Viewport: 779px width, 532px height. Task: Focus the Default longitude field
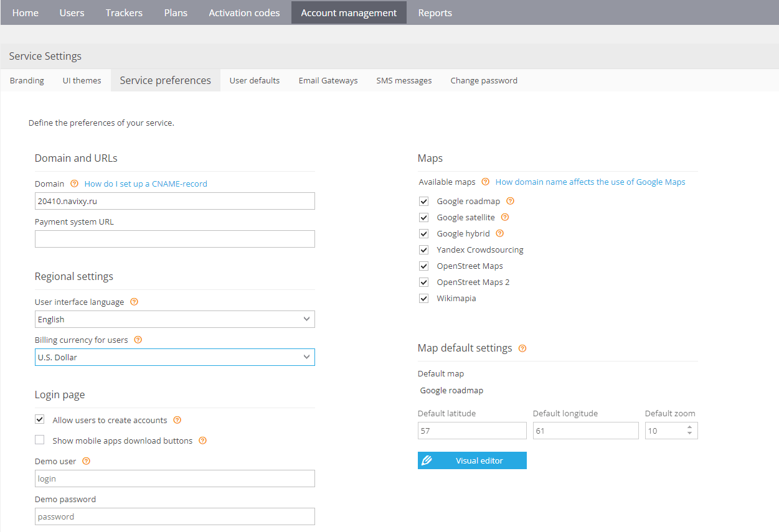click(x=586, y=431)
